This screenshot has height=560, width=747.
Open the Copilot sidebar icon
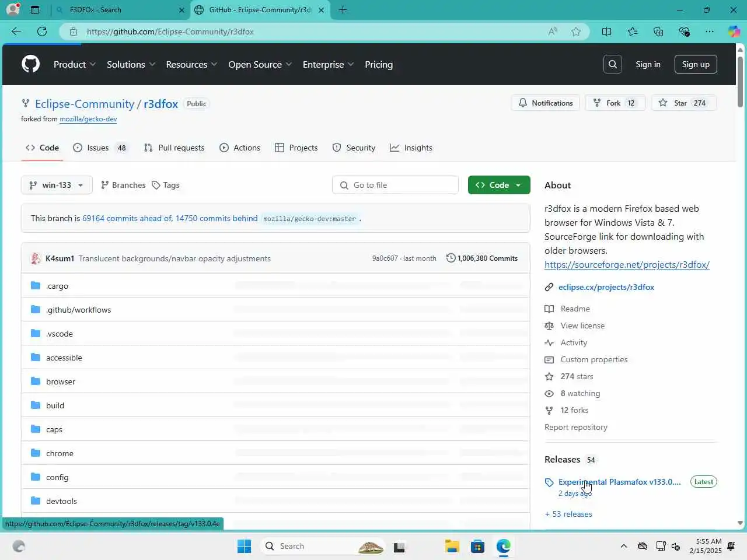734,32
